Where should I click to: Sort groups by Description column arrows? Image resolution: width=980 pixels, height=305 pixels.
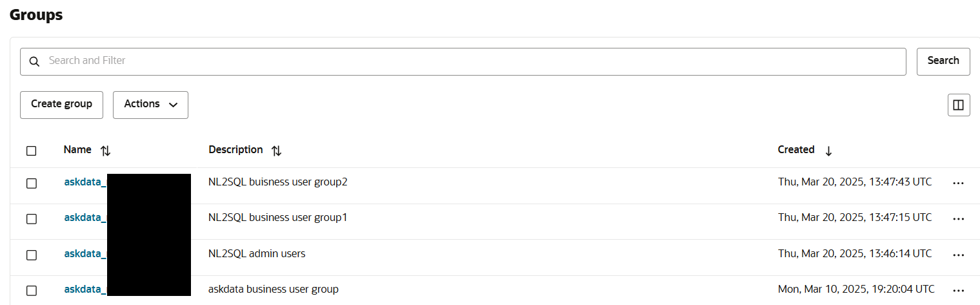click(277, 151)
